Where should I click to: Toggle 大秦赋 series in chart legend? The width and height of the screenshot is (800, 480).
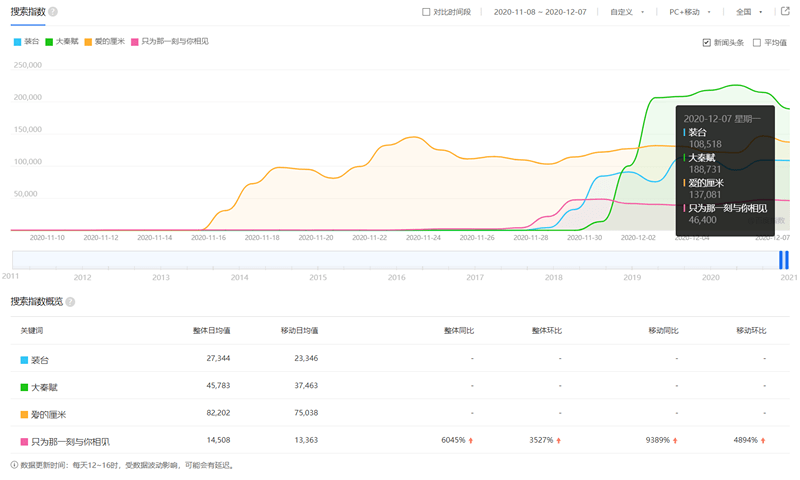[62, 42]
